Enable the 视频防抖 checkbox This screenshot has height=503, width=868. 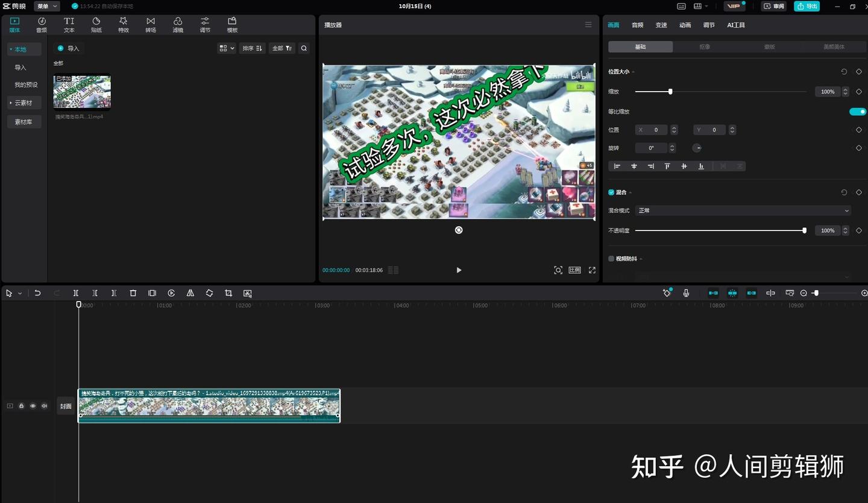[x=611, y=259]
